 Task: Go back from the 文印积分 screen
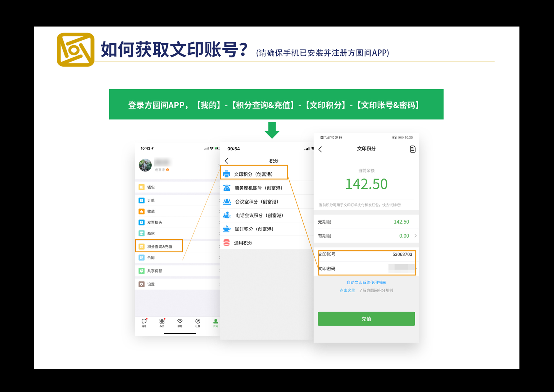point(320,149)
